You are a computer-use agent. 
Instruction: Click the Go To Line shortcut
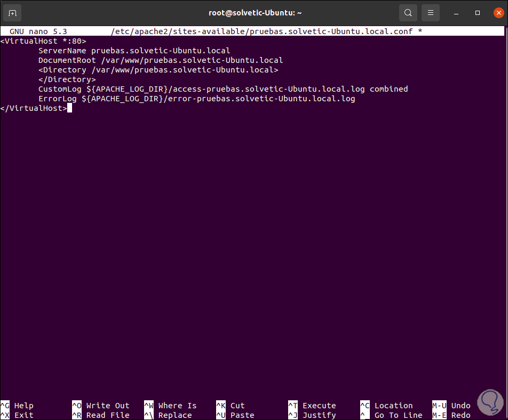coord(391,415)
